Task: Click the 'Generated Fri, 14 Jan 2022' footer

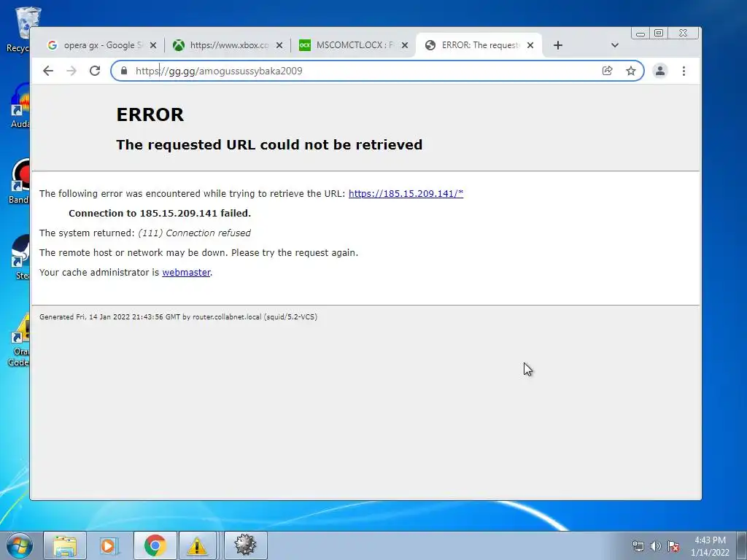Action: [x=178, y=316]
